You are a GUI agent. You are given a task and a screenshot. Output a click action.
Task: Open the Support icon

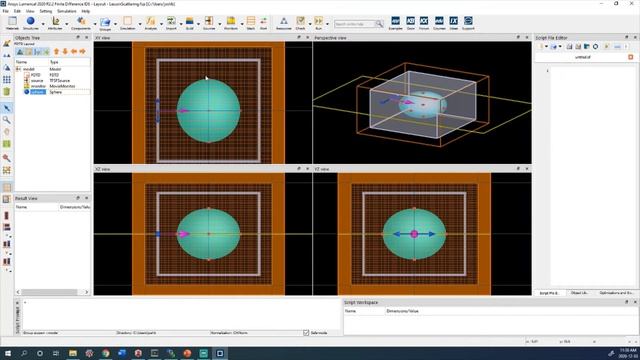[468, 21]
